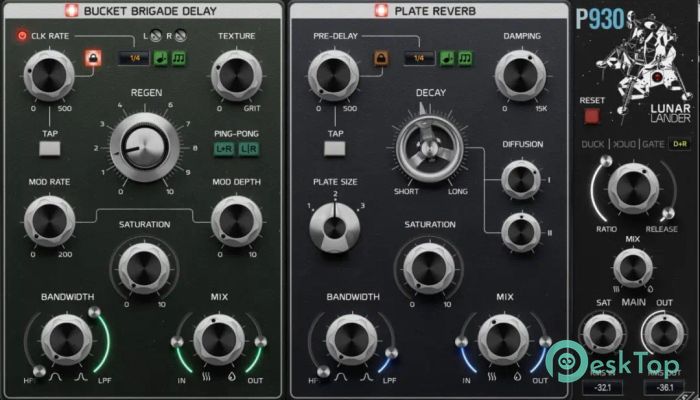Click the REGEN knob
The width and height of the screenshot is (700, 400).
click(145, 147)
